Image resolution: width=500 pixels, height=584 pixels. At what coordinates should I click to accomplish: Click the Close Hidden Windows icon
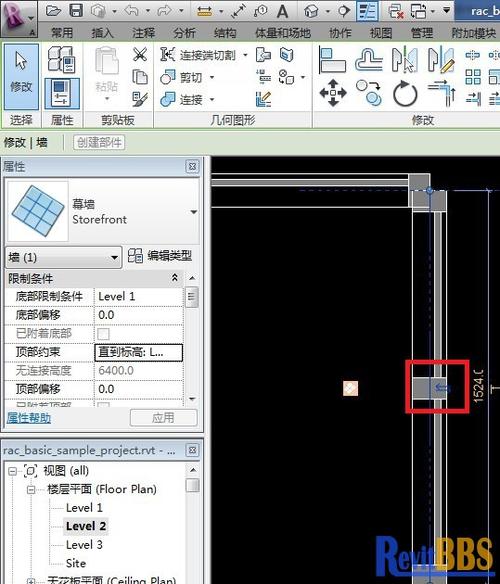pos(396,11)
